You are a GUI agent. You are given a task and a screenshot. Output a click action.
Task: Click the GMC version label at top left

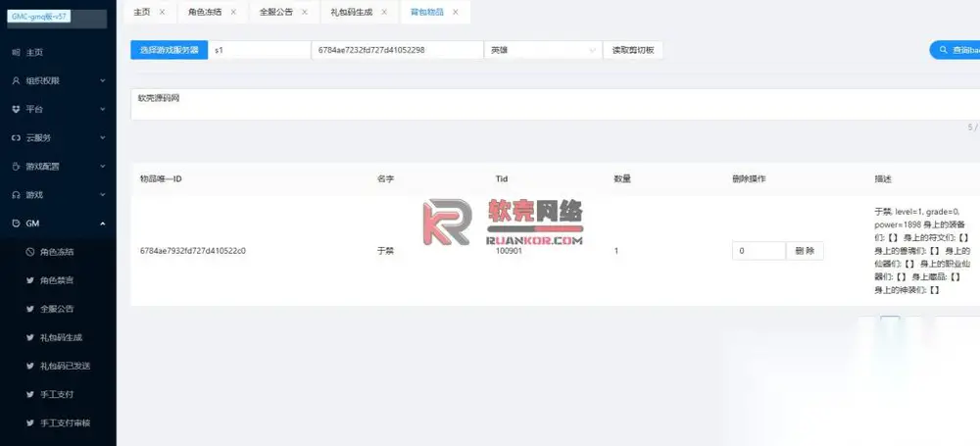(39, 17)
